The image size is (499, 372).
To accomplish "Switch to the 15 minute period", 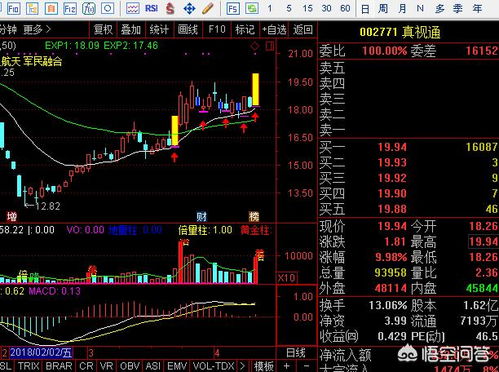I will (307, 8).
